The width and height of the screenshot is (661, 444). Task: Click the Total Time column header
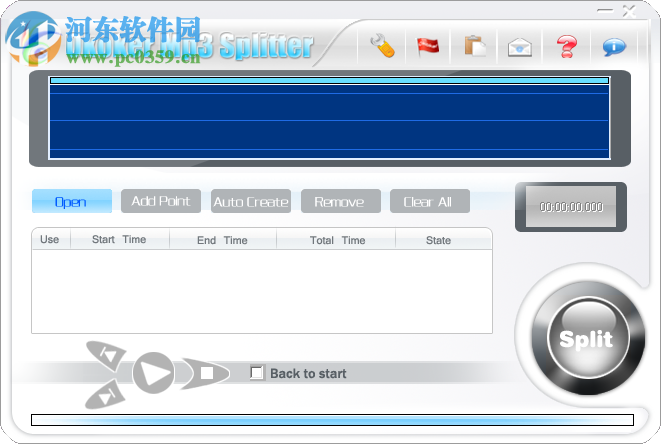pos(337,239)
